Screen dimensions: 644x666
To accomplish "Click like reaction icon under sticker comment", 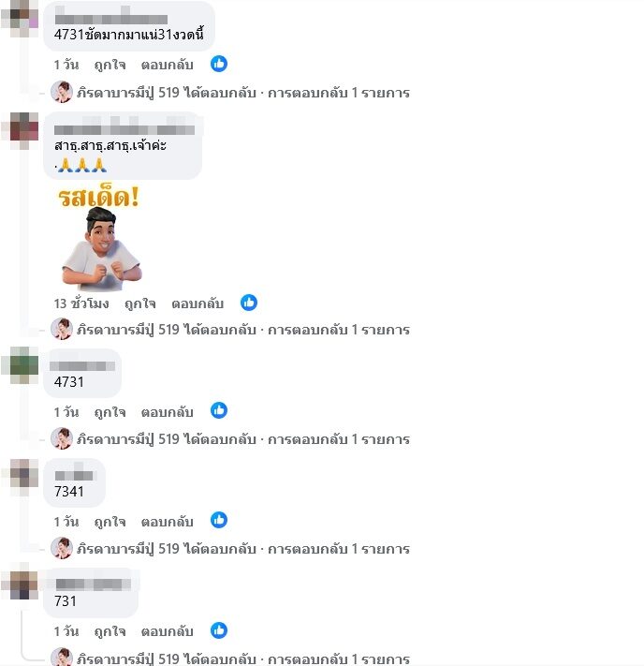I will pos(249,303).
